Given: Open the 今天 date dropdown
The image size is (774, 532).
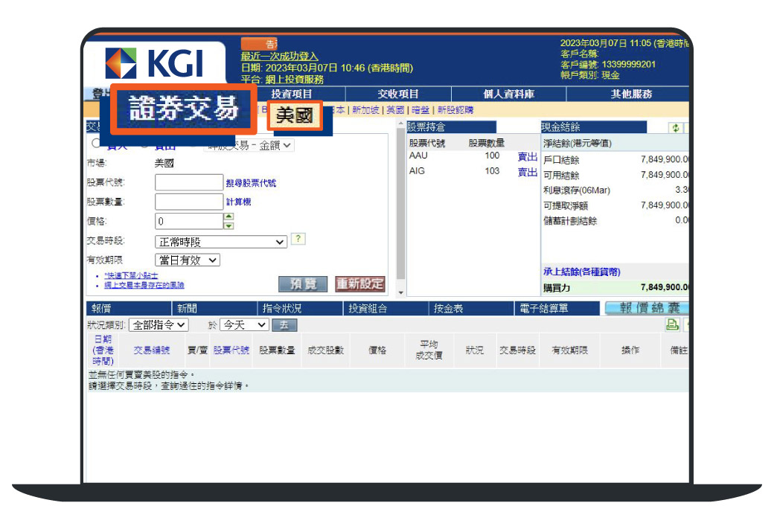Looking at the screenshot, I should [x=243, y=324].
